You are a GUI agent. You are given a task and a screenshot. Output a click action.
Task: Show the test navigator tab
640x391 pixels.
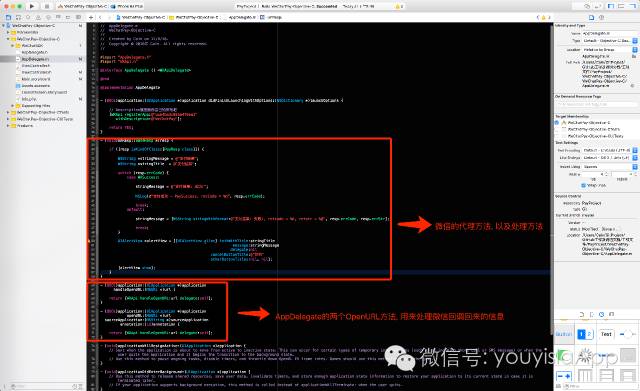[48, 18]
